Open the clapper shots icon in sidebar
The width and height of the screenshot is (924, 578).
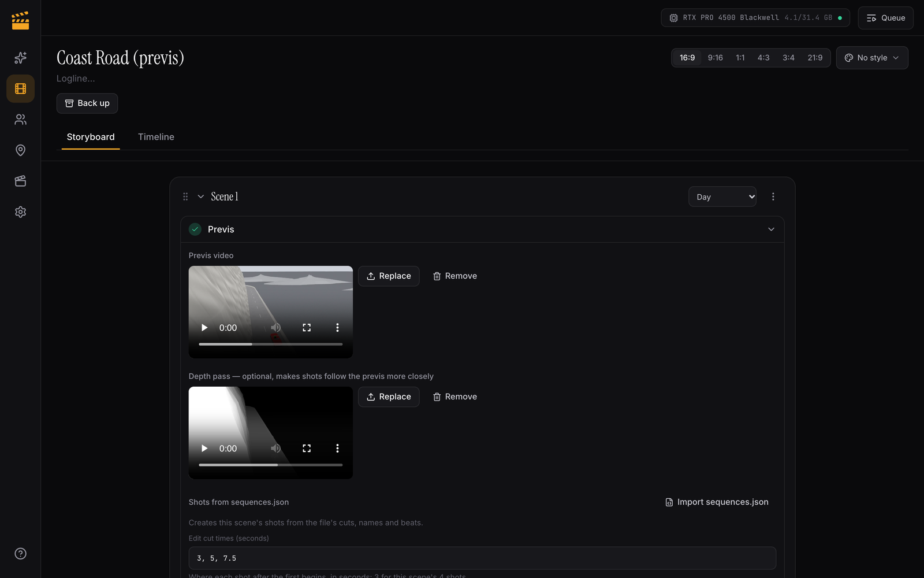[20, 181]
